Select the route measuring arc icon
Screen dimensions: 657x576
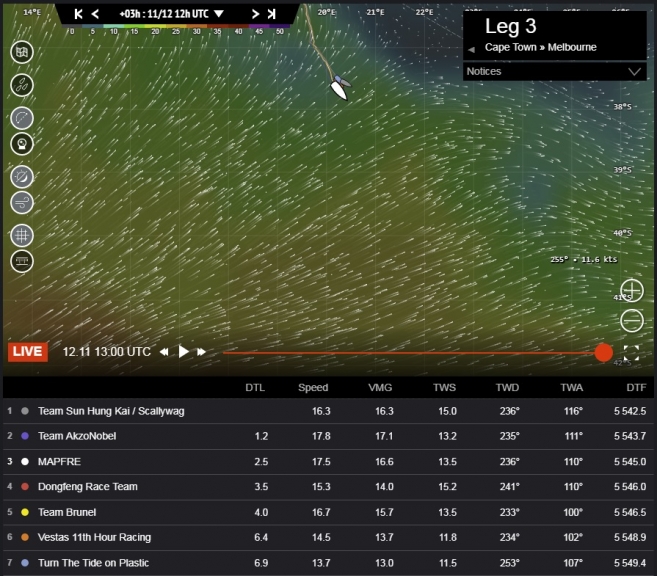[x=22, y=118]
